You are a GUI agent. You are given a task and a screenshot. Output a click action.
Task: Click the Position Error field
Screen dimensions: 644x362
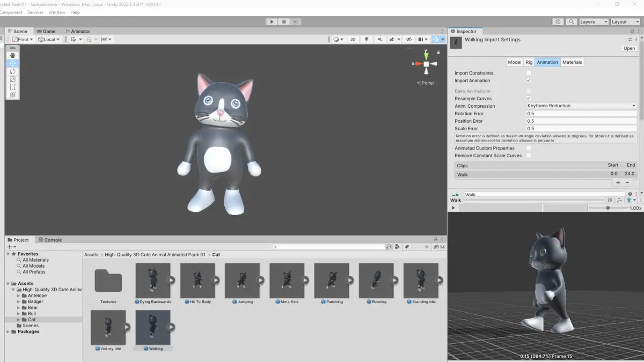[x=581, y=121]
